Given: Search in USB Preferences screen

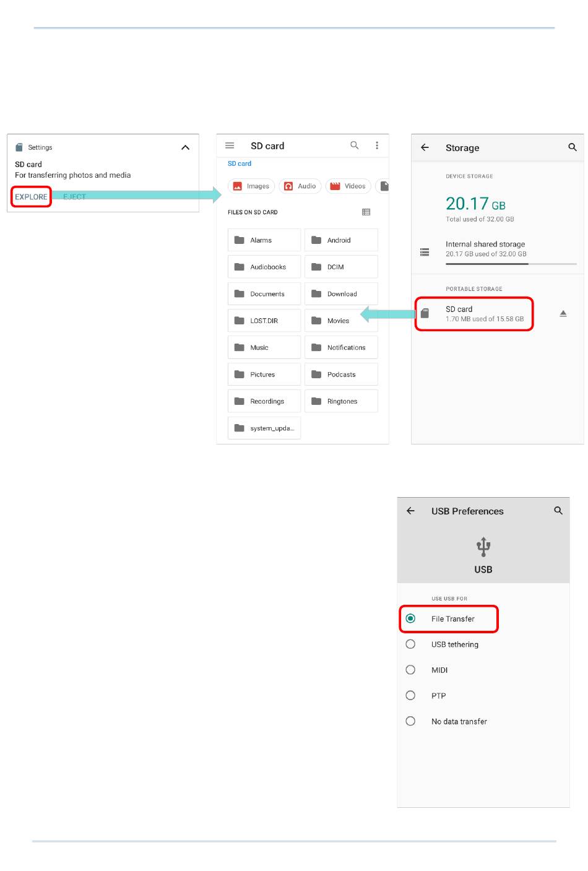Looking at the screenshot, I should click(558, 511).
